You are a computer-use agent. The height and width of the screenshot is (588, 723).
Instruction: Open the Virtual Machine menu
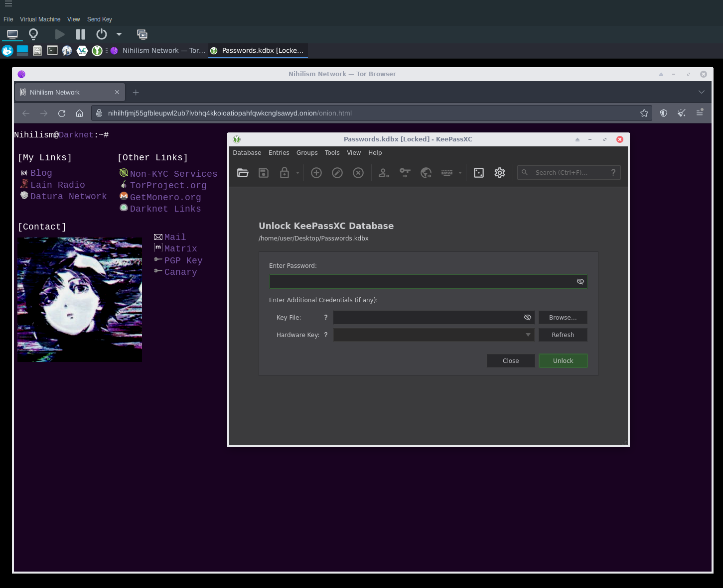tap(40, 19)
